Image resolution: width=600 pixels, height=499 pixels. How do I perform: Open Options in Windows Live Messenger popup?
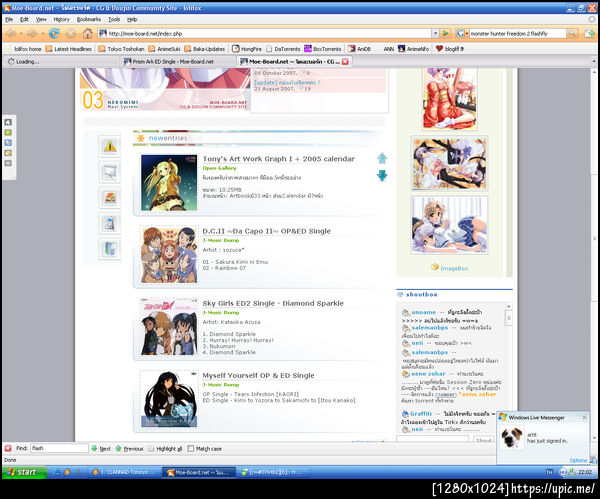pos(578,460)
